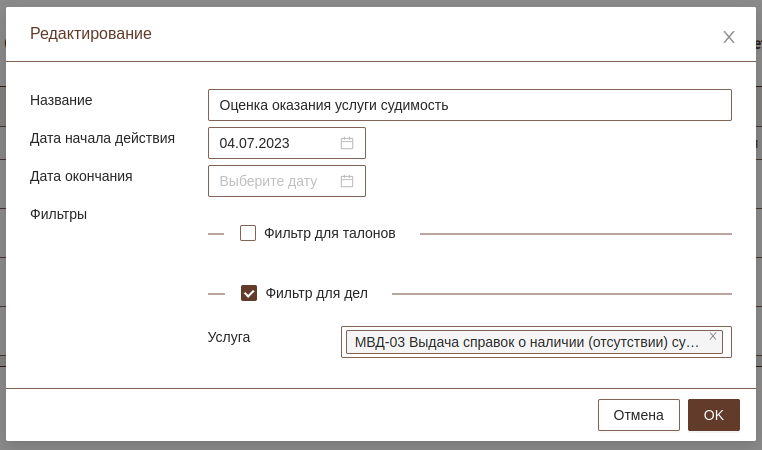
Task: Click the Услуга field label
Action: coord(229,337)
